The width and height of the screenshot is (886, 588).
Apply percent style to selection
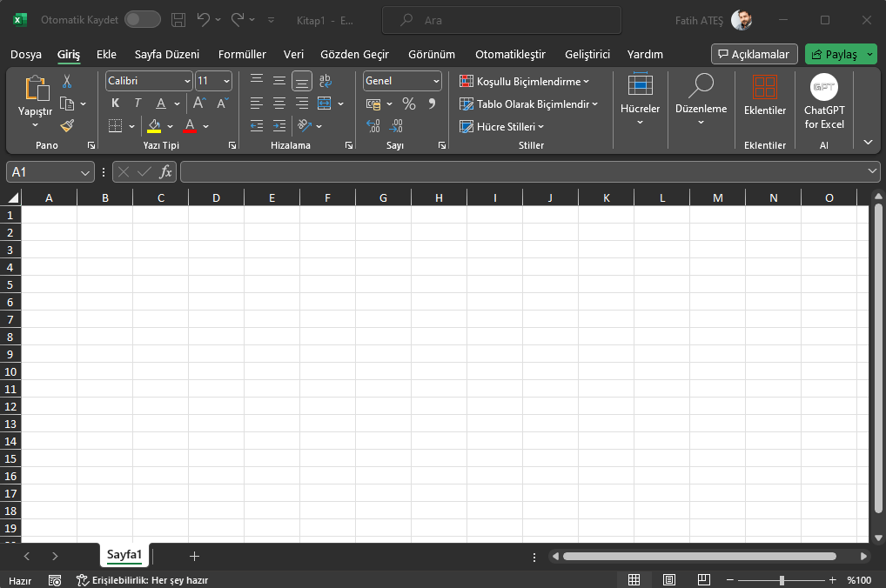[x=408, y=103]
